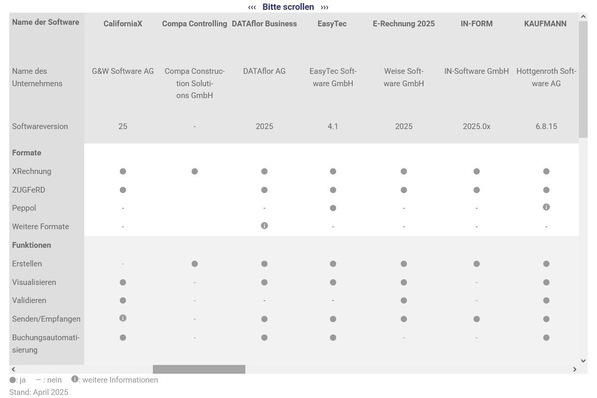
Task: Click the Bitte scrollen label
Action: (288, 7)
